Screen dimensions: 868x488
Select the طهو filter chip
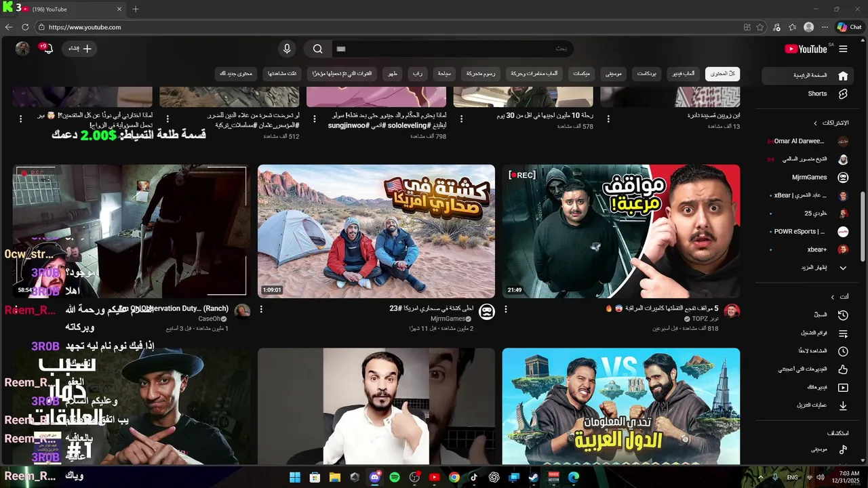[x=393, y=73]
